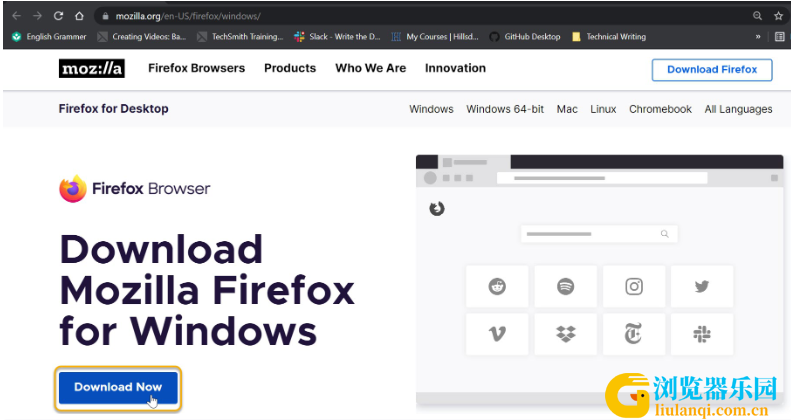
Task: Click the padlock site security icon
Action: [105, 16]
